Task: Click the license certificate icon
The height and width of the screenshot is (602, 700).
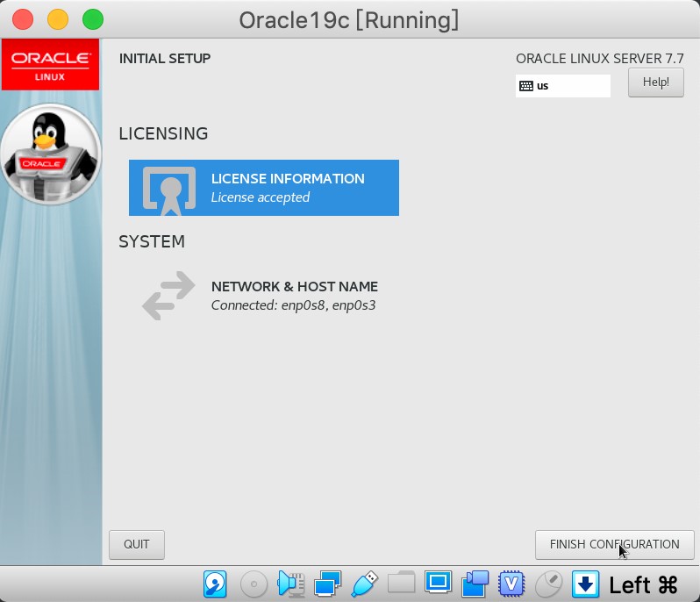Action: pyautogui.click(x=169, y=190)
